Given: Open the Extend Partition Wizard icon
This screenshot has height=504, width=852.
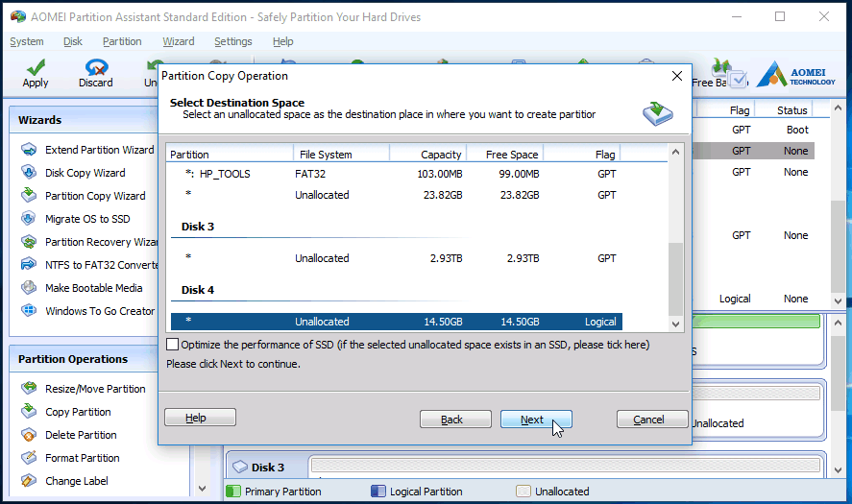Looking at the screenshot, I should point(29,150).
